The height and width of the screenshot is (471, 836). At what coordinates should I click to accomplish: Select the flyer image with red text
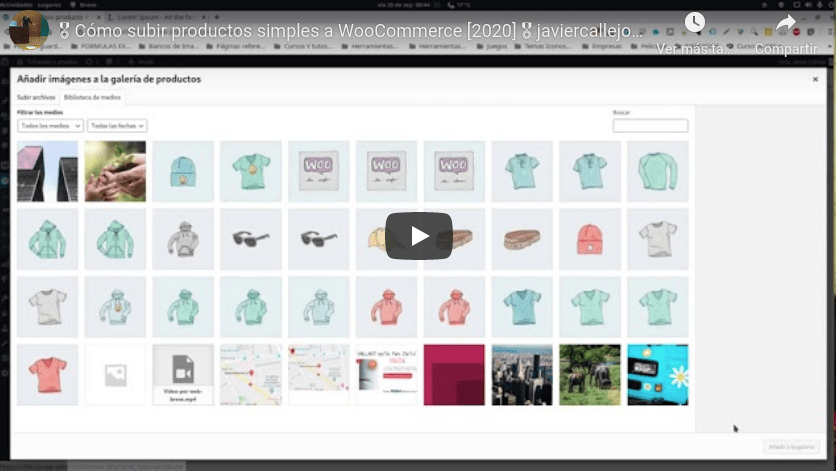coord(387,374)
